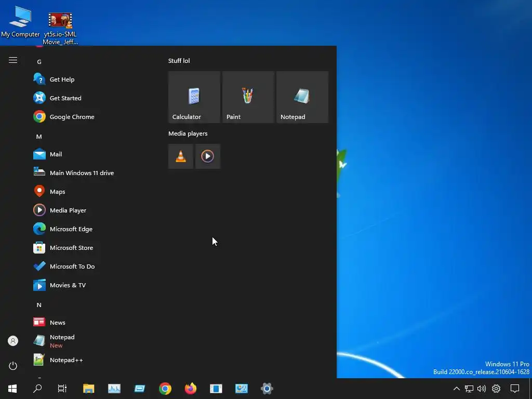Open File Explorer from the taskbar
Viewport: 532px width, 399px height.
(x=88, y=389)
